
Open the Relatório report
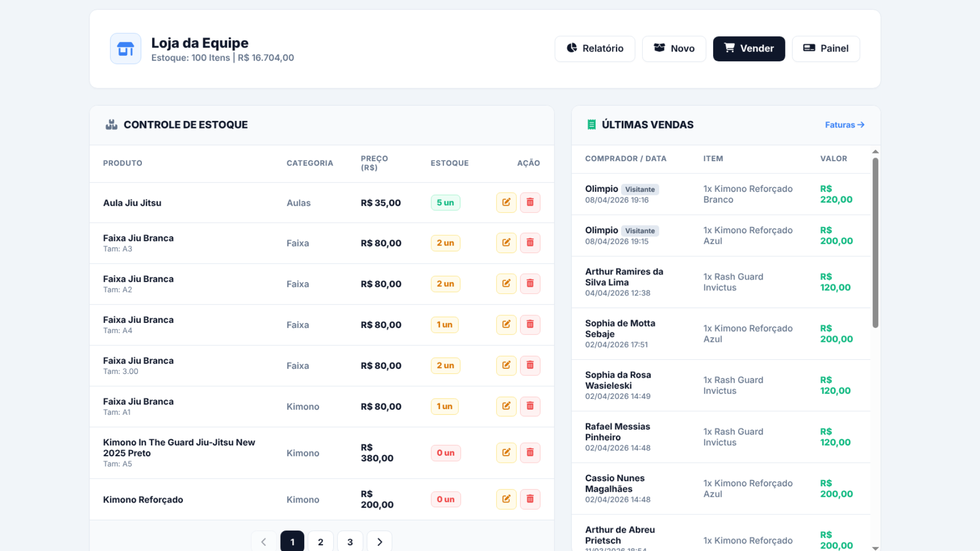click(595, 48)
